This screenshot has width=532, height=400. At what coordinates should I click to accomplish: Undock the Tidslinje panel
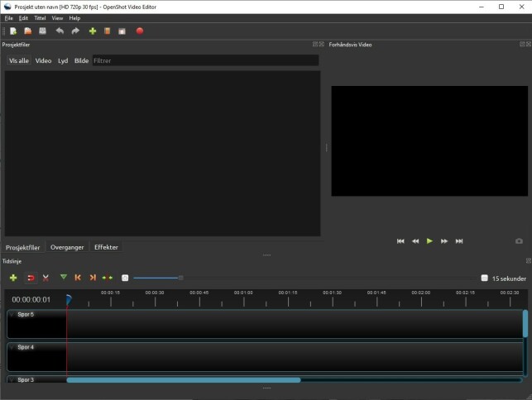click(528, 260)
